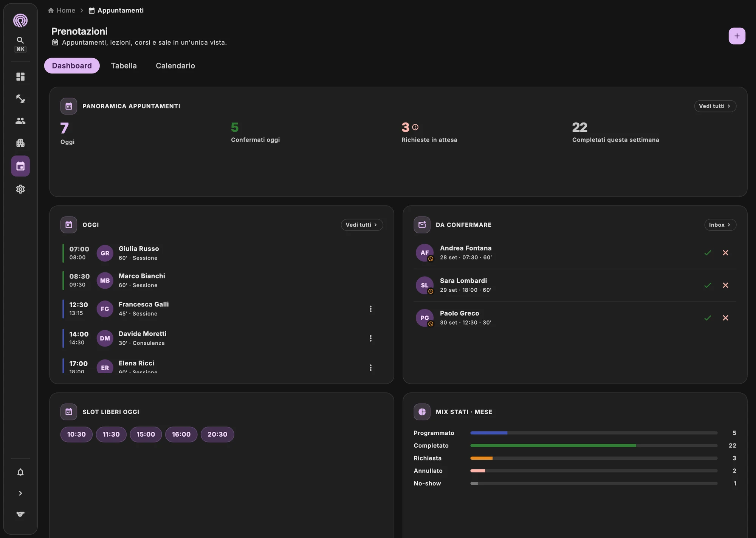Select the 11:30 free slot
The image size is (756, 538).
(x=111, y=435)
